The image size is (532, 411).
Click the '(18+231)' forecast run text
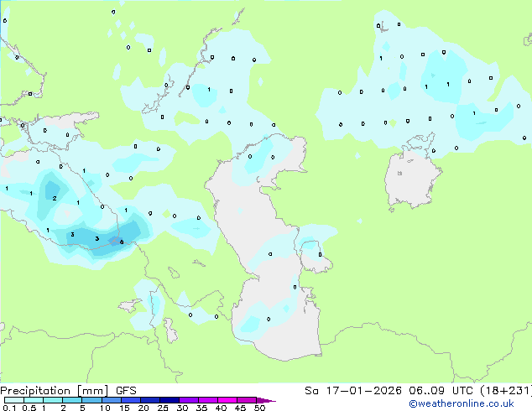point(506,391)
